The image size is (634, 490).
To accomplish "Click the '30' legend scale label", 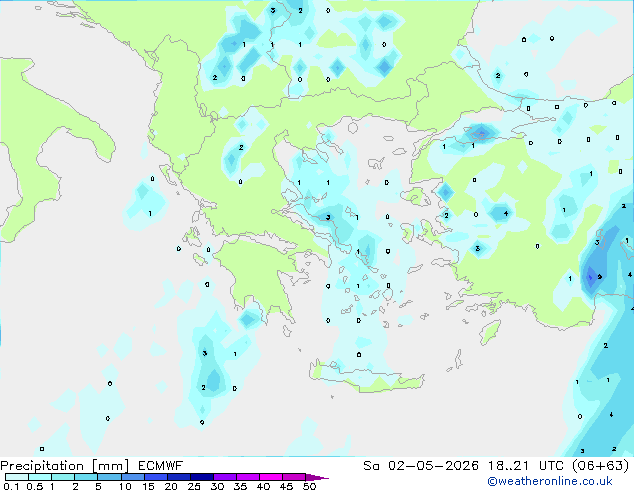I will 217,486.
